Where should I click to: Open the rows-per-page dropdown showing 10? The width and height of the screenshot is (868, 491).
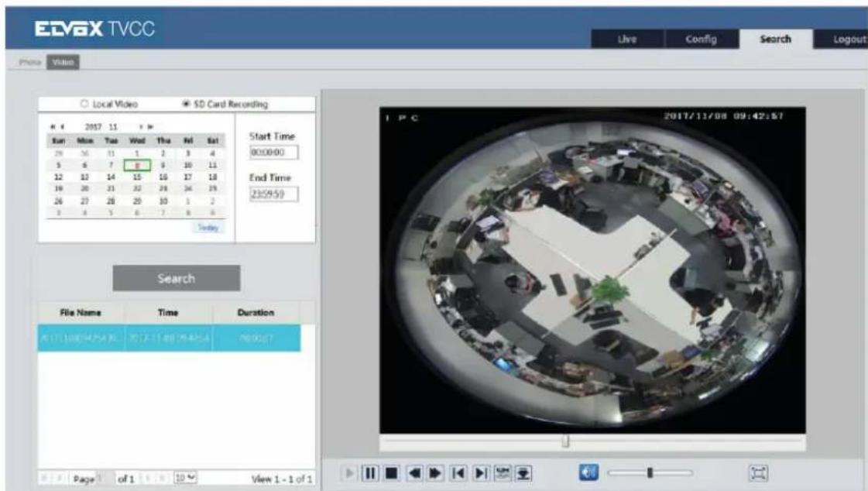tap(185, 477)
